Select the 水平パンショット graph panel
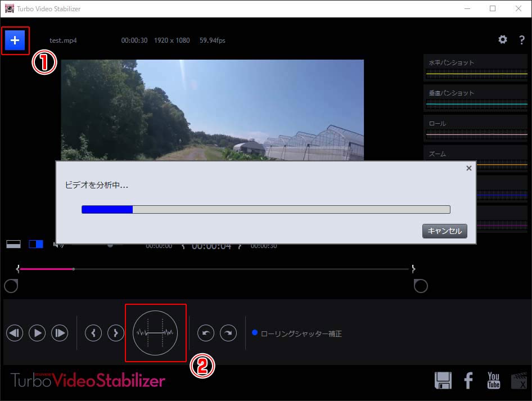The image size is (532, 401). pyautogui.click(x=475, y=67)
